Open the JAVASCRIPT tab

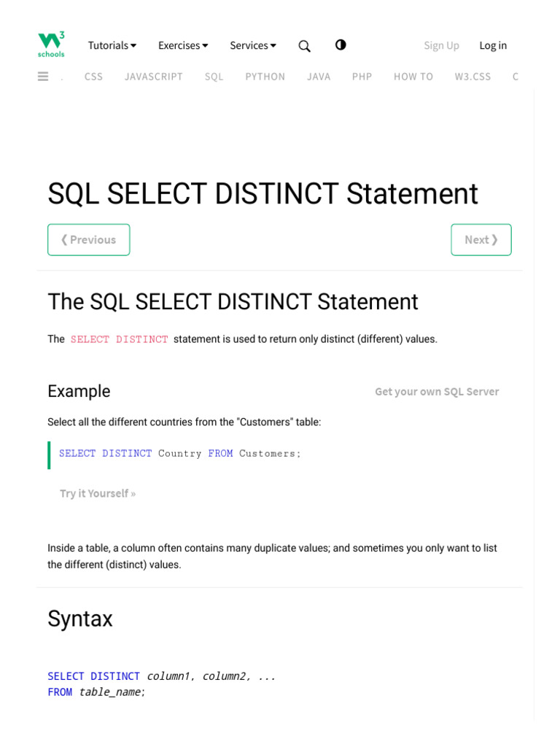pos(154,77)
